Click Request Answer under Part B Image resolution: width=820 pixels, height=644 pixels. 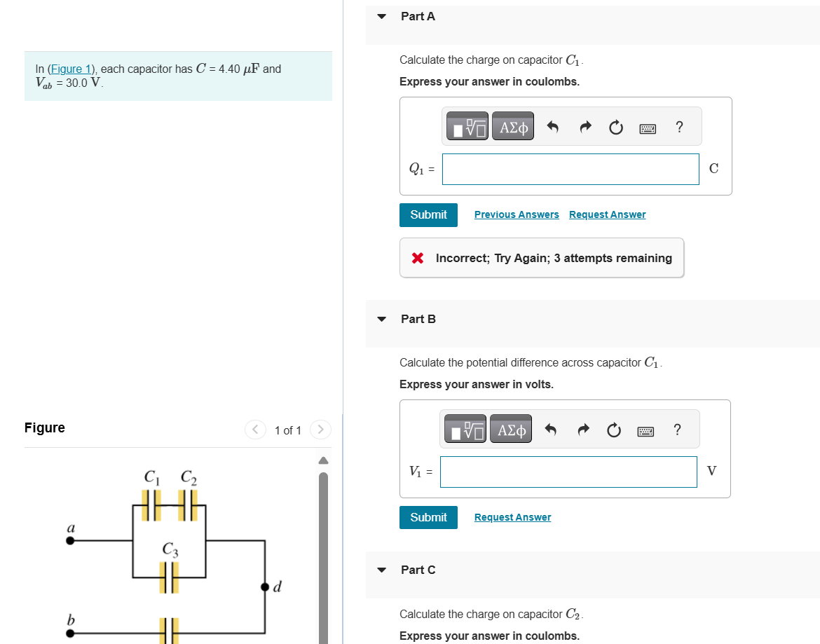click(x=512, y=517)
